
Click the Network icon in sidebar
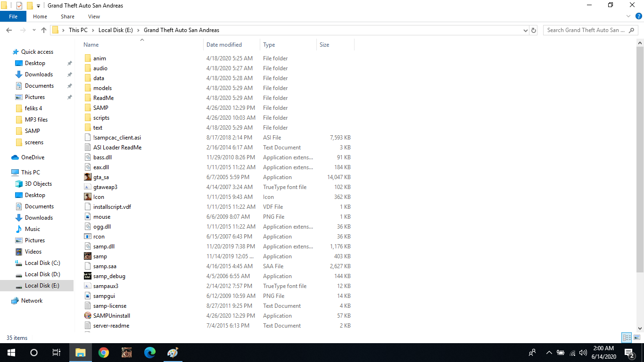(x=15, y=301)
